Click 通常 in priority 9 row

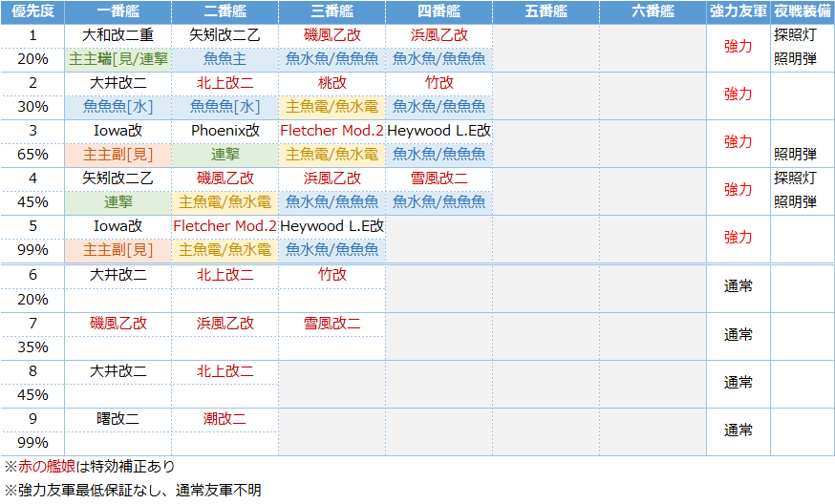pyautogui.click(x=739, y=430)
